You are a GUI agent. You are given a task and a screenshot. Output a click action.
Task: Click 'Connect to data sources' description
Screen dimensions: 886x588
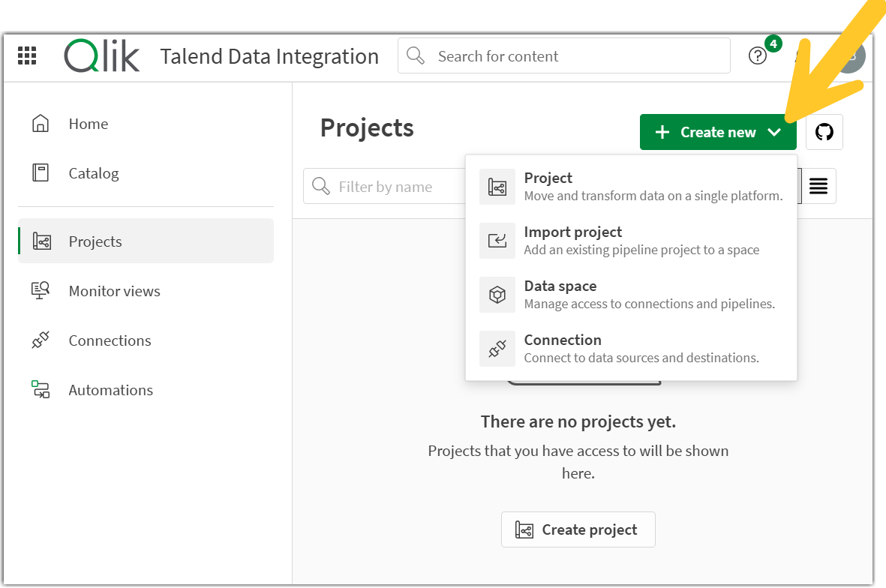click(641, 358)
